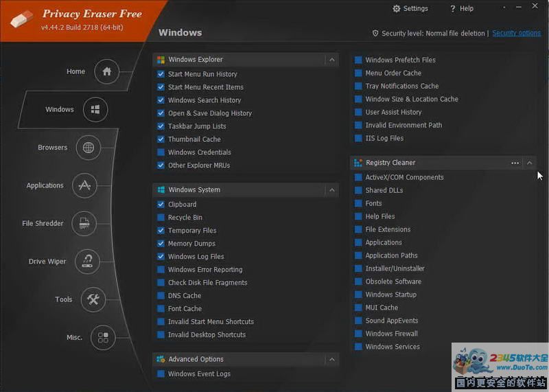The height and width of the screenshot is (392, 549).
Task: Click the eraser logo of Privacy Eraser
Action: tap(22, 19)
